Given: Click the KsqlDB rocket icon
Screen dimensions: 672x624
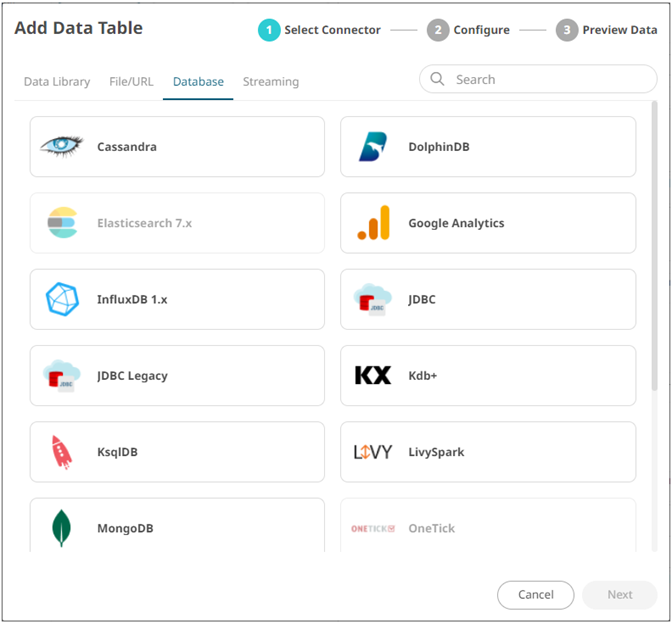Looking at the screenshot, I should (x=61, y=452).
